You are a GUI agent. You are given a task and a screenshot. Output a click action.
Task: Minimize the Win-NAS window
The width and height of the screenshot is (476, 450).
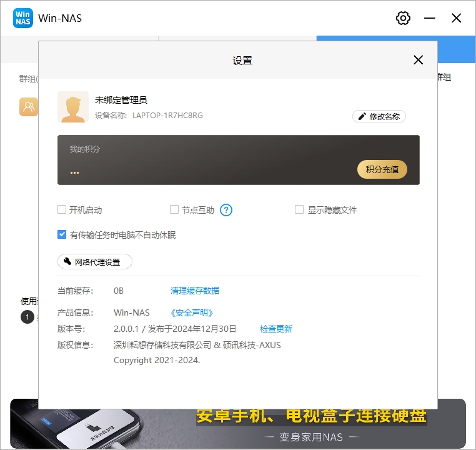(430, 18)
